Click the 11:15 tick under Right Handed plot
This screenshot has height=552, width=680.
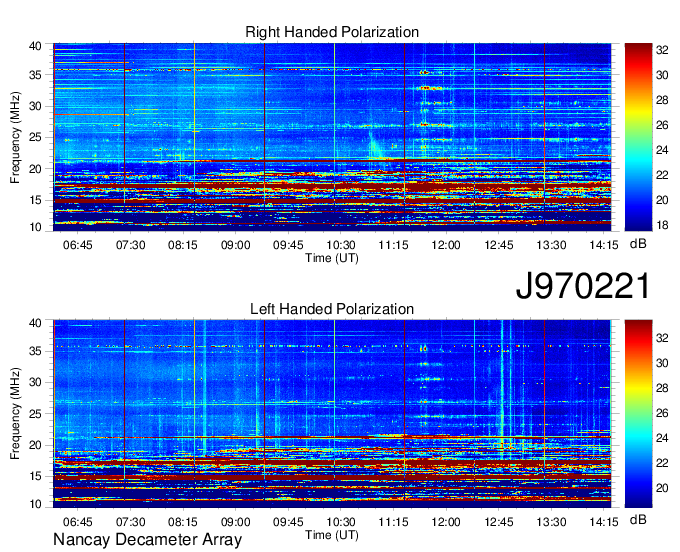(393, 245)
